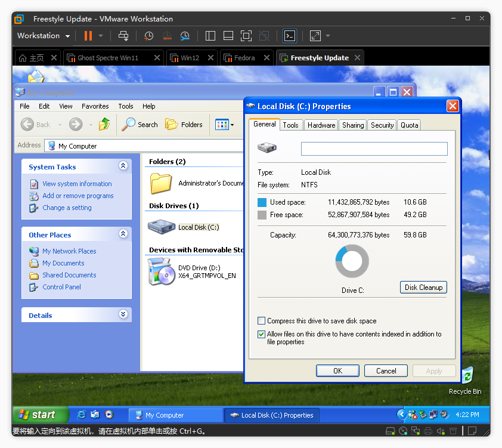Click the Disk Cleanup button
Screen dimensions: 502x448
[x=423, y=288]
